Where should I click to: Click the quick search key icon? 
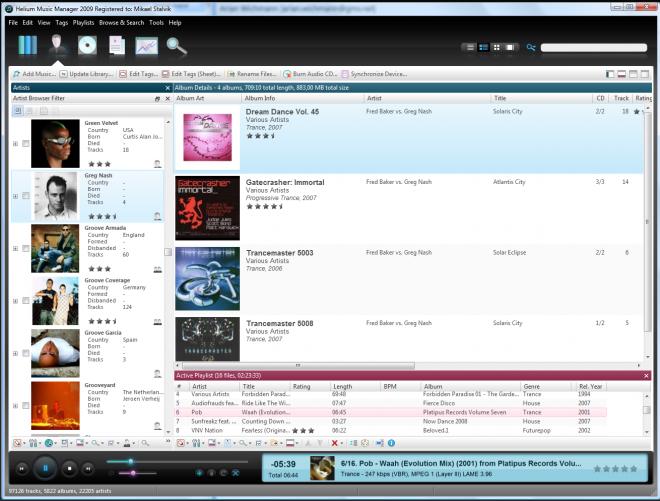(531, 47)
